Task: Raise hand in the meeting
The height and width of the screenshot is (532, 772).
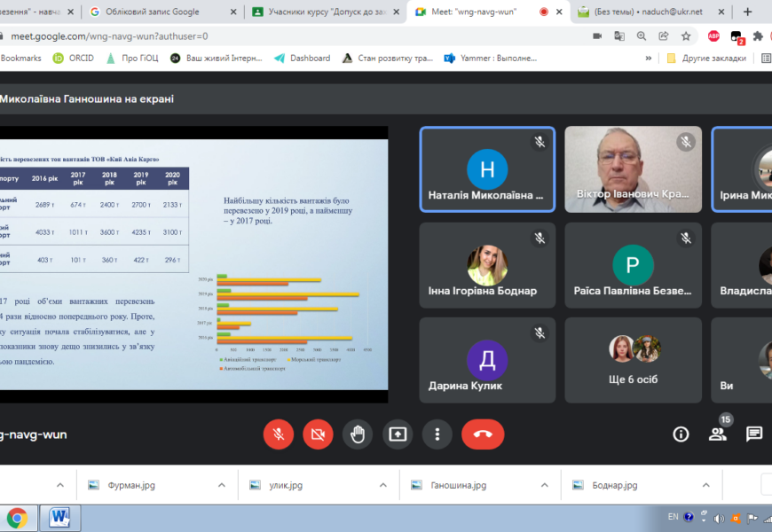Action: pyautogui.click(x=358, y=434)
